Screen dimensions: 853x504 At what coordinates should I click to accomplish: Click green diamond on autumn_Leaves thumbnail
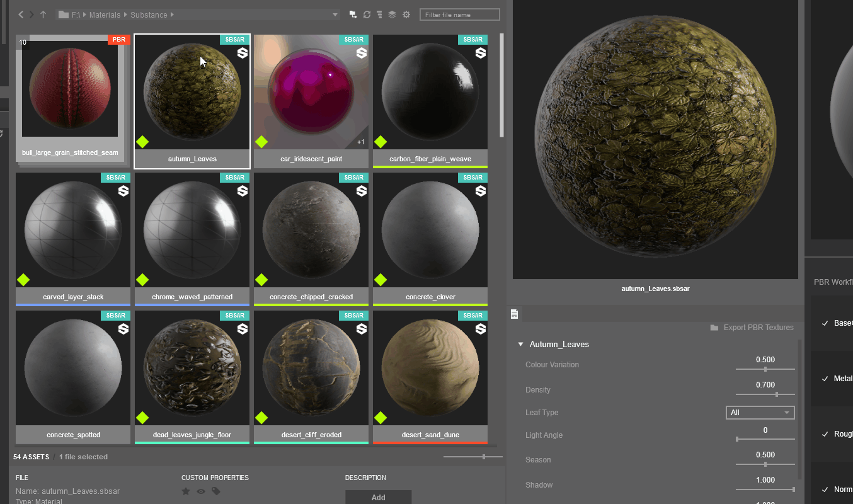click(x=142, y=142)
